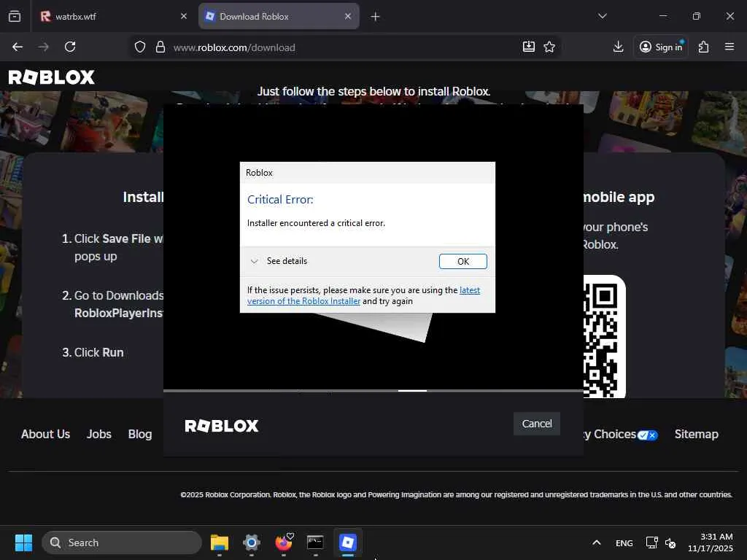The width and height of the screenshot is (747, 560).
Task: Open the Firefox downloads panel
Action: [x=619, y=47]
